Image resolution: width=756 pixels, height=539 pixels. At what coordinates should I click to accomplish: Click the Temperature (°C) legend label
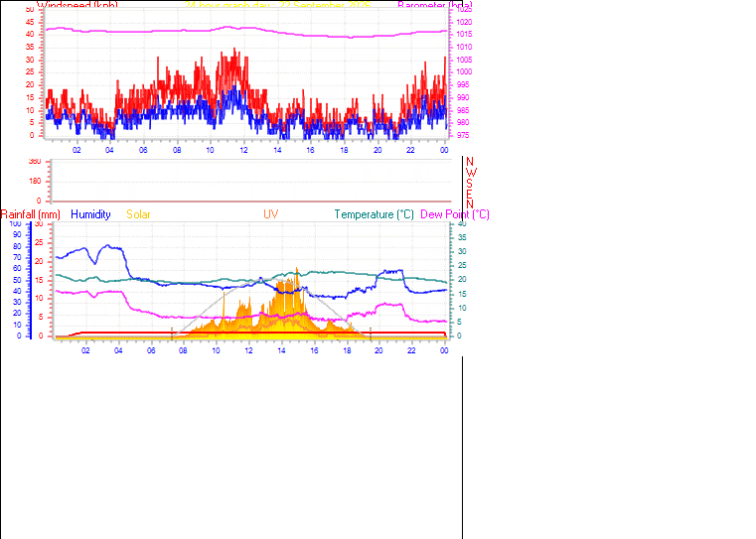pyautogui.click(x=375, y=214)
